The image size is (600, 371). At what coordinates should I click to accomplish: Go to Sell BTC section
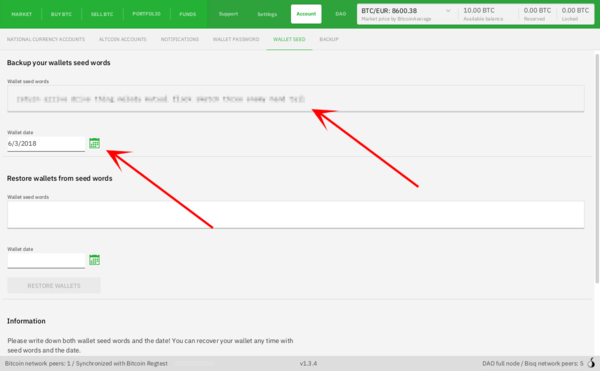(x=102, y=14)
